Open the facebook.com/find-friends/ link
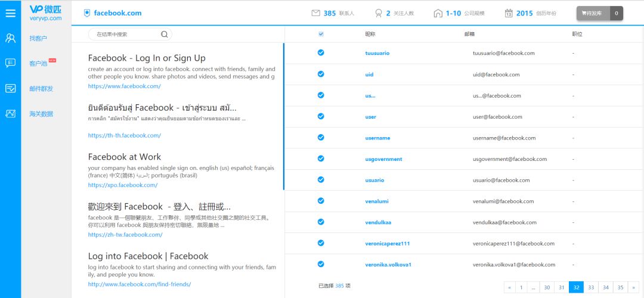 139,284
